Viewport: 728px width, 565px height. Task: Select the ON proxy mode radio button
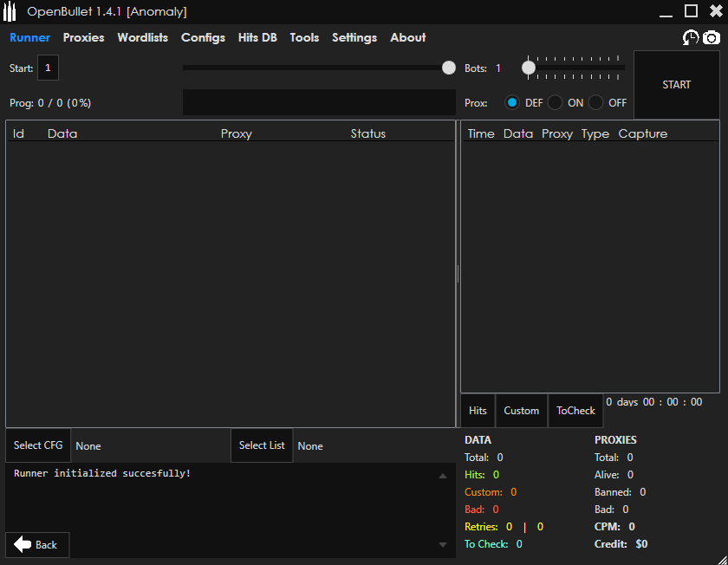tap(555, 102)
